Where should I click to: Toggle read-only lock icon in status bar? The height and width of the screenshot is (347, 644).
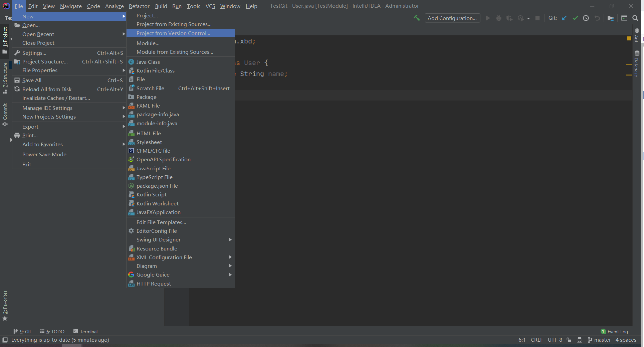569,340
